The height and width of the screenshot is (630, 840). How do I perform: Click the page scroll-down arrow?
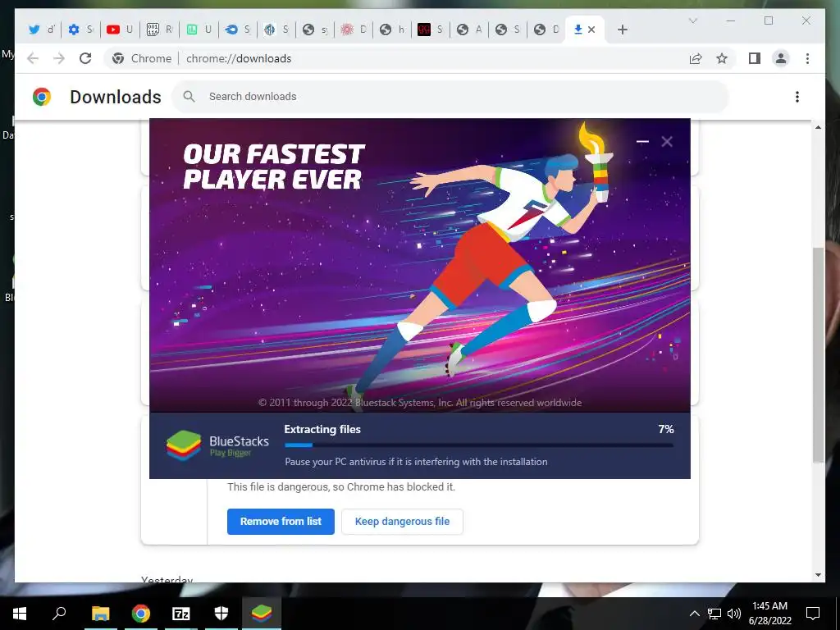pyautogui.click(x=818, y=575)
